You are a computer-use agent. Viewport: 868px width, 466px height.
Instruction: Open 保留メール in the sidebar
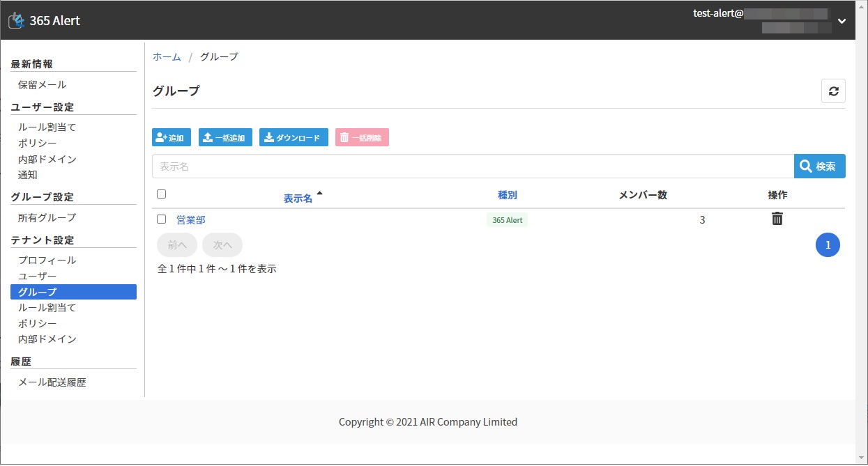(43, 85)
